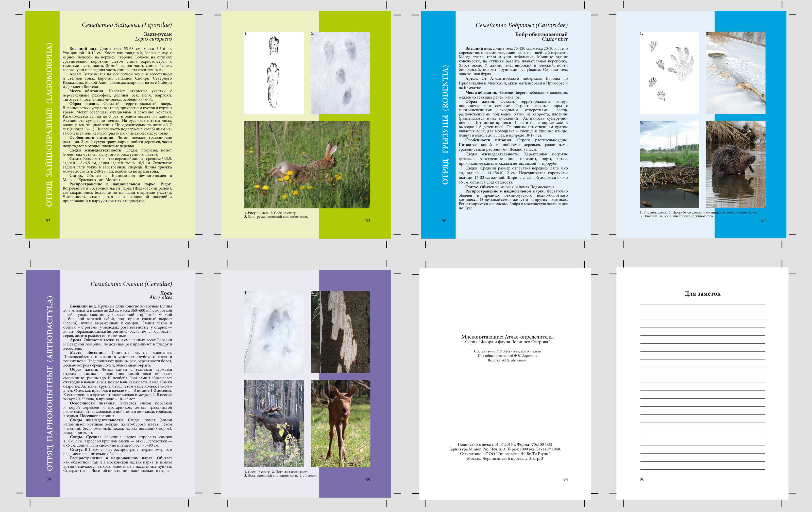Click the hare tracks in snow photo
Image resolution: width=812 pixels, height=512 pixels.
[x=340, y=73]
